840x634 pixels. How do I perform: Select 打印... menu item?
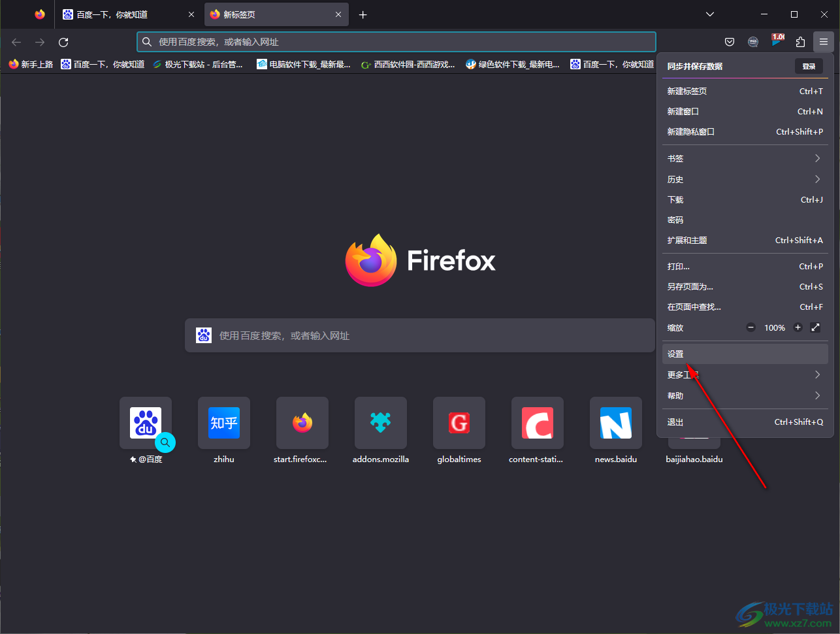(x=745, y=266)
